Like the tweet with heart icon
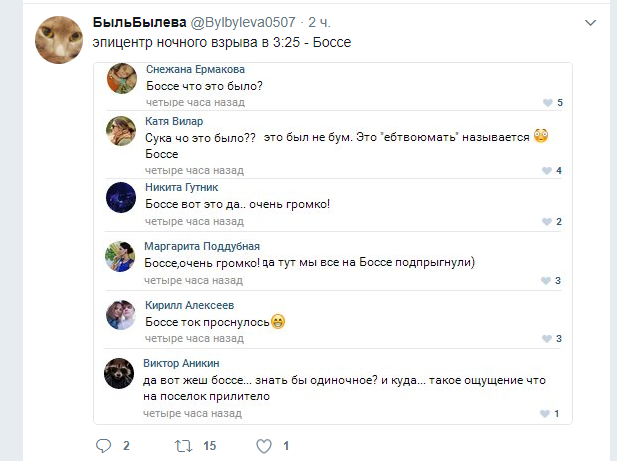 [263, 445]
